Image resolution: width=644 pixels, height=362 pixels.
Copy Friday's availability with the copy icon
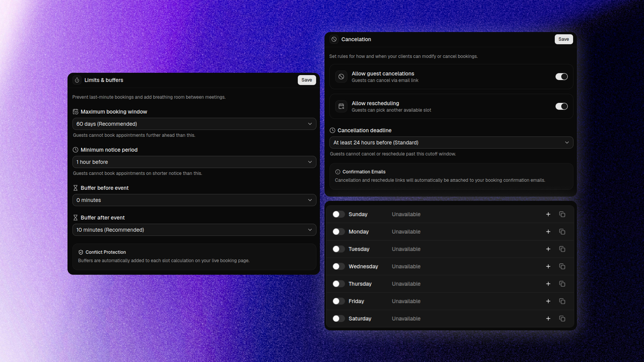(x=562, y=301)
